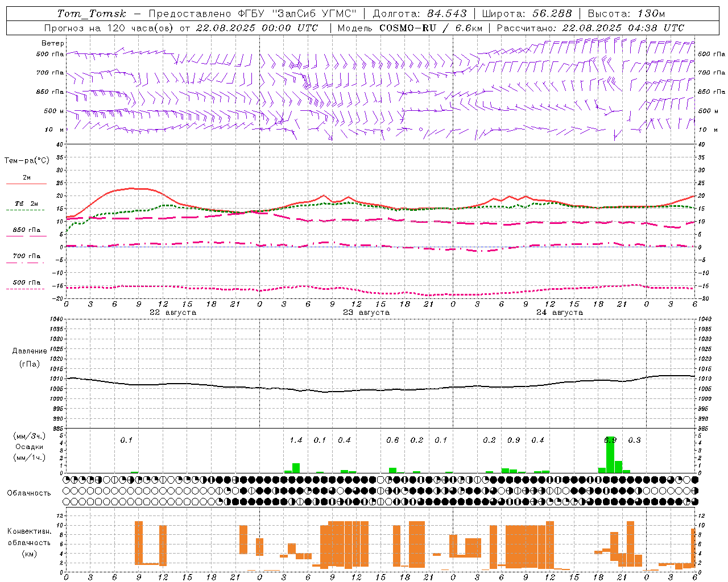Click the 0.3 precipitation amount value

click(634, 440)
